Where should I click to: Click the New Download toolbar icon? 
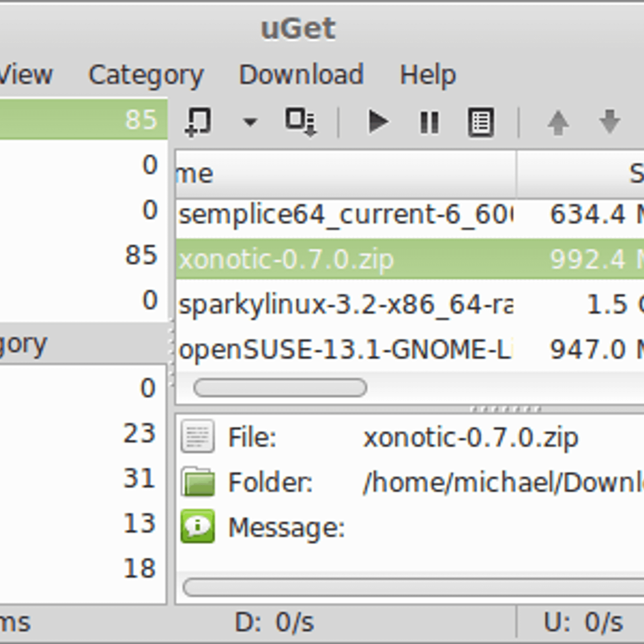(x=198, y=122)
